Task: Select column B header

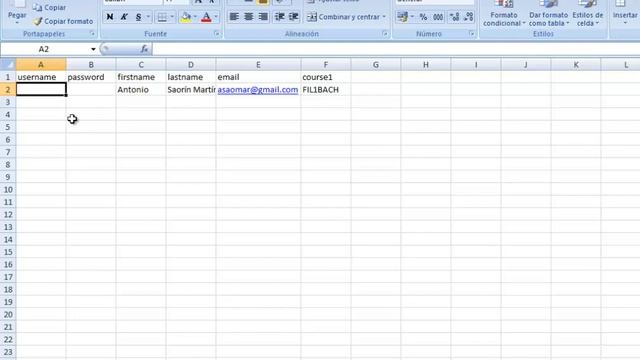Action: pos(91,64)
